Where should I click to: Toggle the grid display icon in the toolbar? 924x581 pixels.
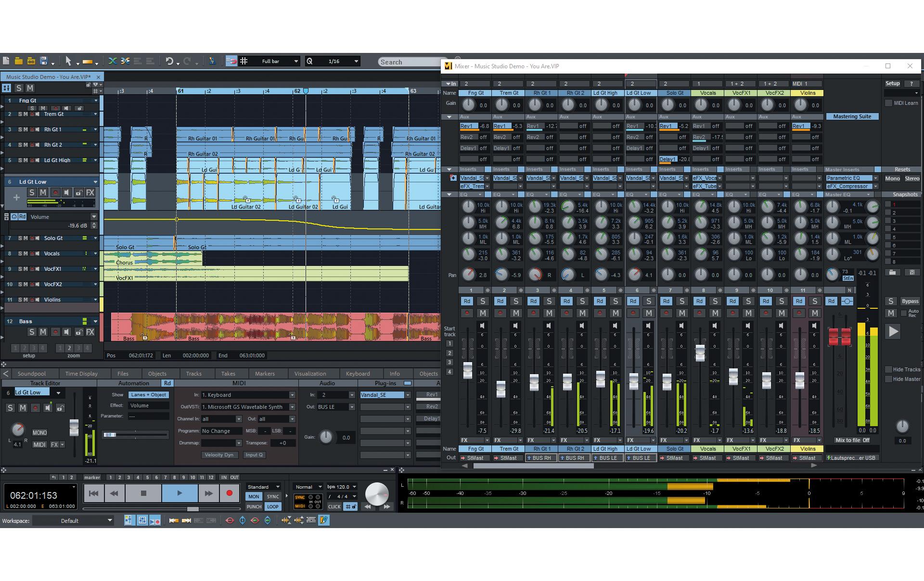pyautogui.click(x=244, y=61)
